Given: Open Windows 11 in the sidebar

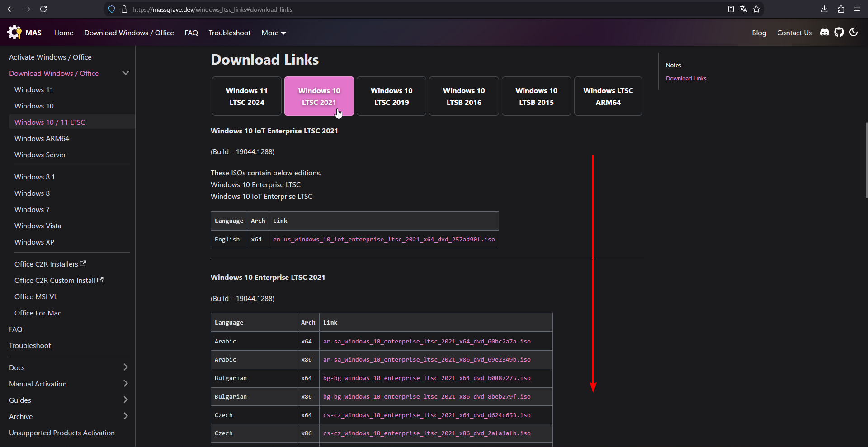Looking at the screenshot, I should [34, 89].
